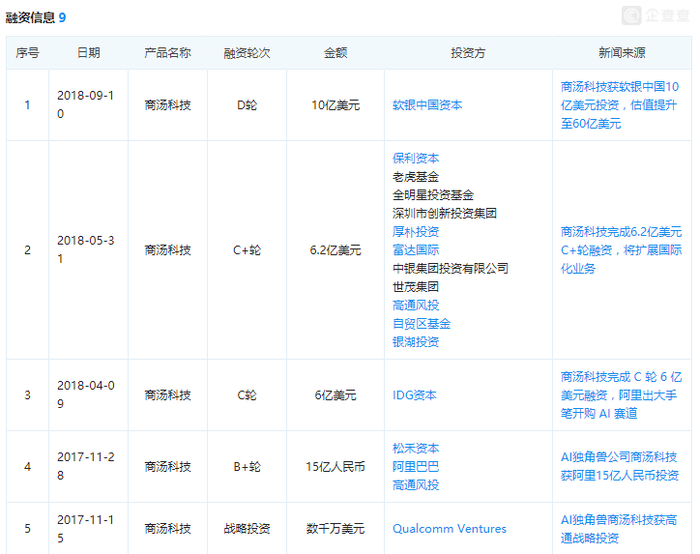This screenshot has height=554, width=700.
Task: Click the 6.2亿美元 amount cell
Action: pyautogui.click(x=335, y=250)
